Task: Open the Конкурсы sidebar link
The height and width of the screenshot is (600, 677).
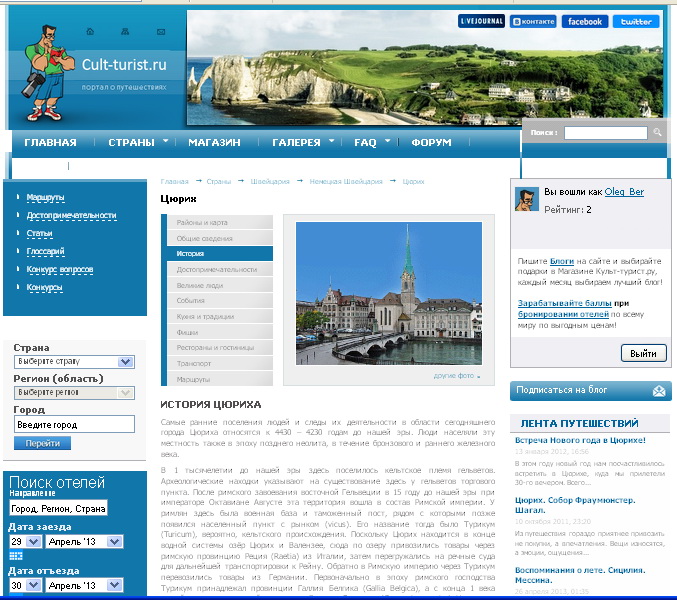Action: click(44, 287)
